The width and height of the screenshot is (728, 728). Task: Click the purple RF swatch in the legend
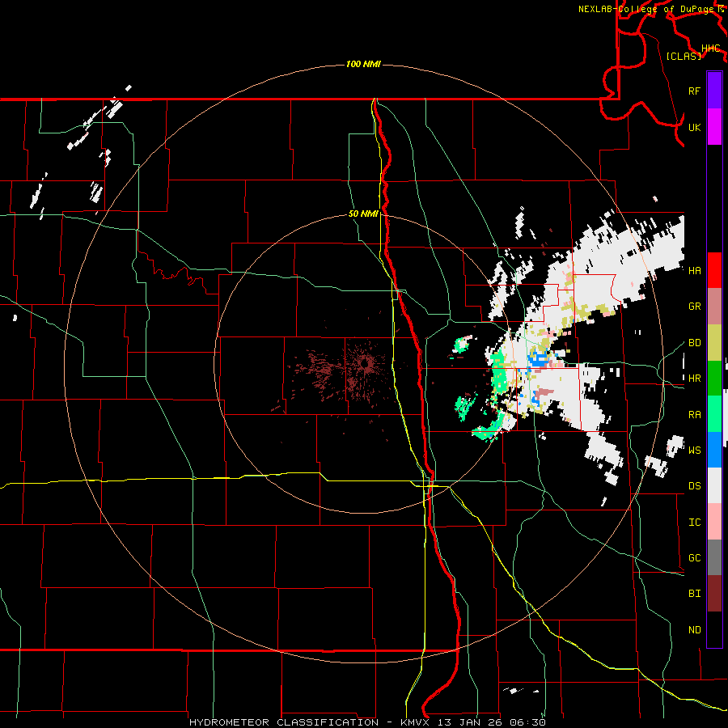coord(714,91)
